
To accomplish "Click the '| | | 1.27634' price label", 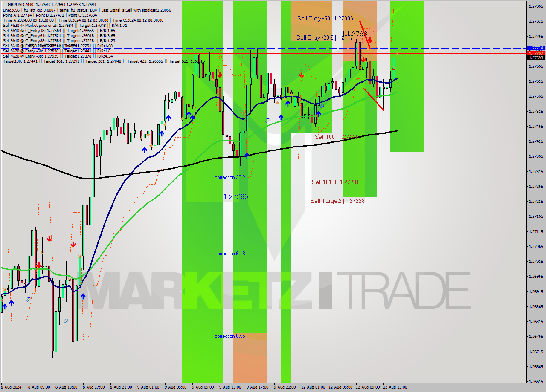I will point(353,33).
